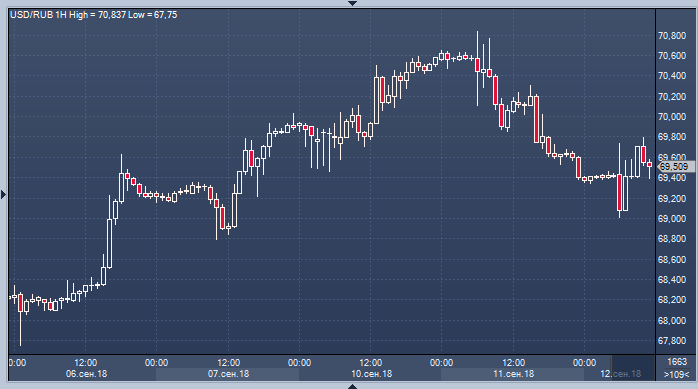Select the 11.сен.18 date segment
698x389 pixels.
click(x=513, y=374)
